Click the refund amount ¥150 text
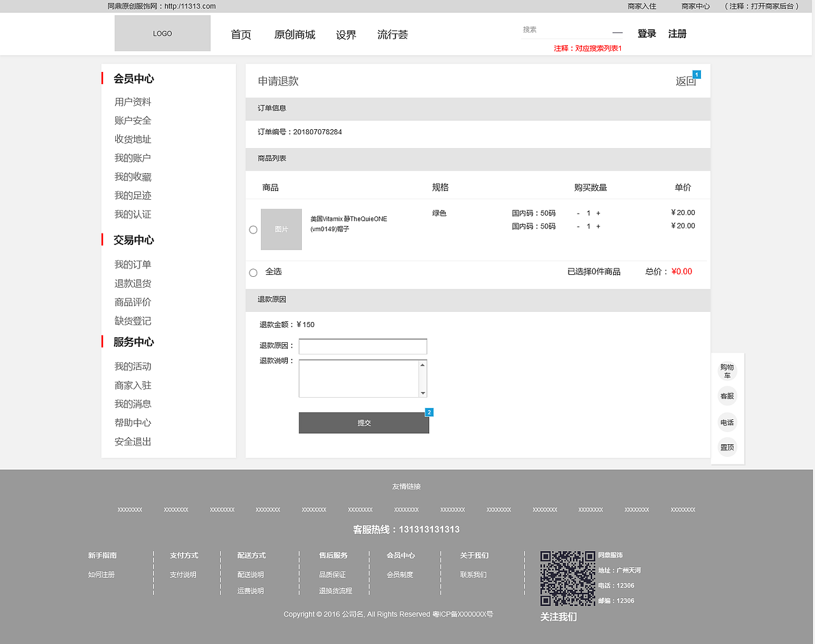The height and width of the screenshot is (644, 815). point(306,325)
